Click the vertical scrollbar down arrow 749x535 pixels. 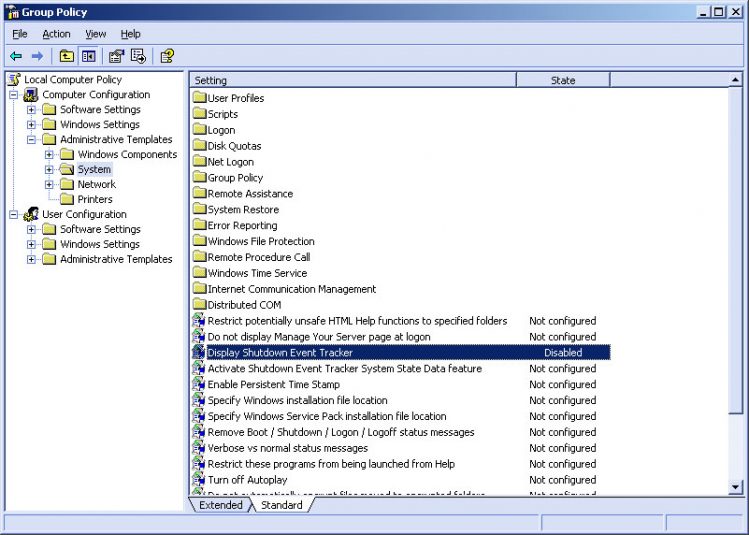736,487
